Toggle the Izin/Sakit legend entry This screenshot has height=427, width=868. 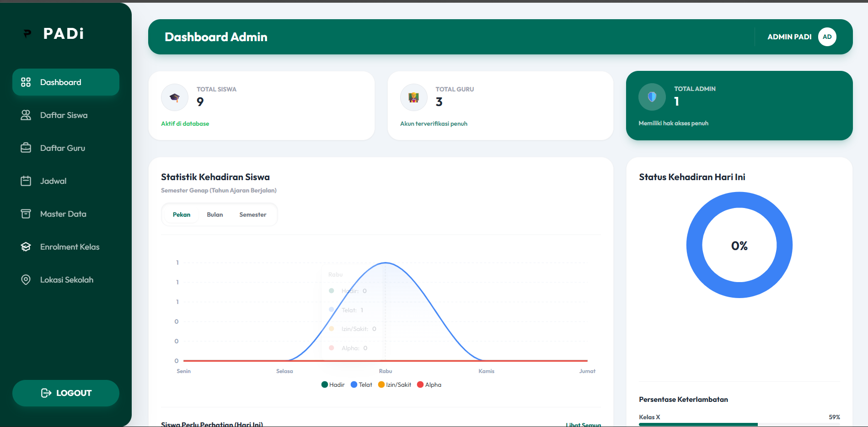click(395, 384)
